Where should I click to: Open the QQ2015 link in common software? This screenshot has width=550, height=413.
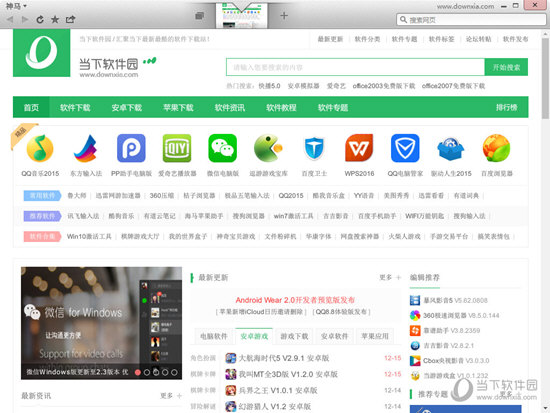(x=291, y=195)
